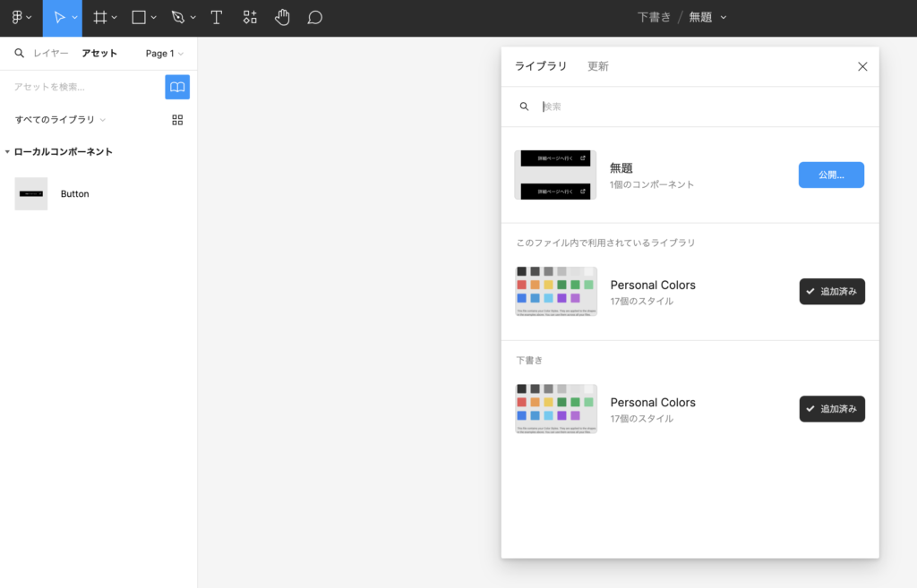Expand the すべてのライブラリ dropdown
917x588 pixels.
(60, 120)
